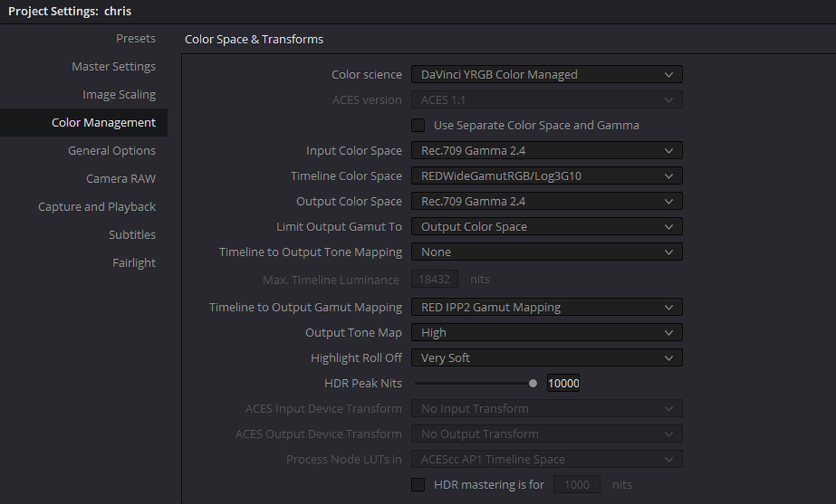Click the HDR mastering nits field
Viewport: 836px width, 504px height.
pyautogui.click(x=577, y=485)
